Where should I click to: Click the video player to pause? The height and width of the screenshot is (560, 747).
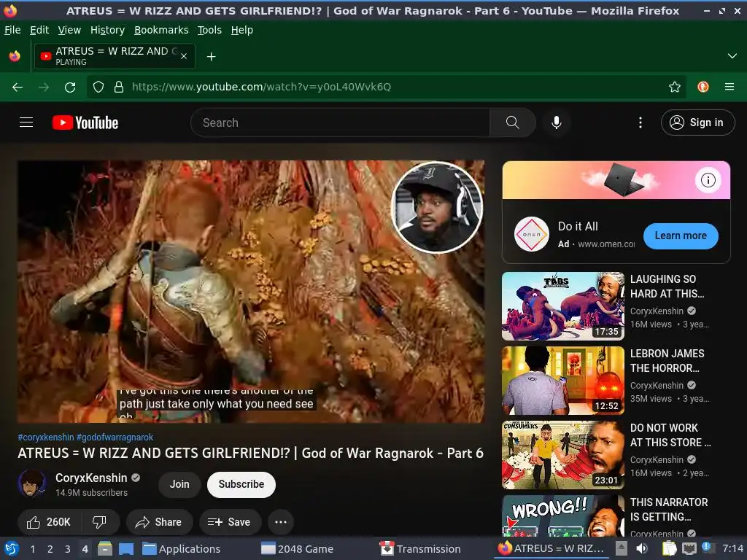click(x=251, y=292)
